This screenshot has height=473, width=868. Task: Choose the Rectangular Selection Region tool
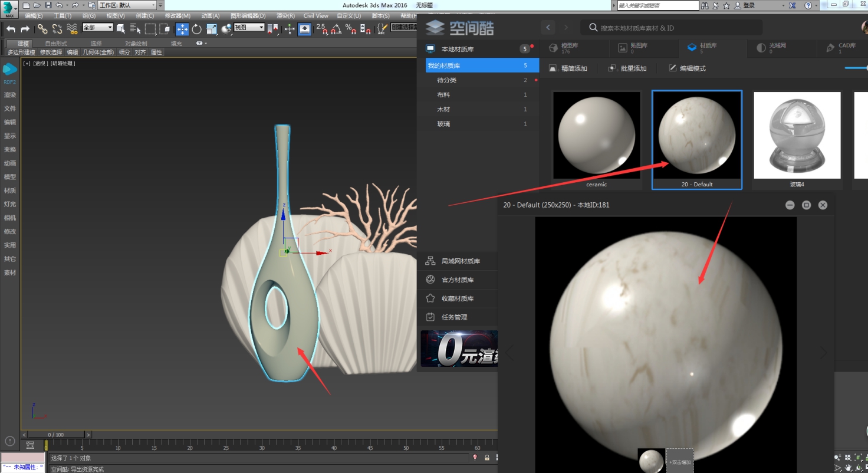pos(150,28)
